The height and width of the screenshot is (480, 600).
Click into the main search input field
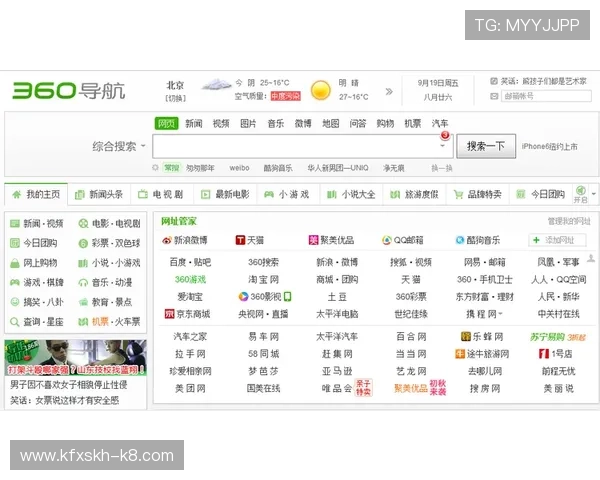(x=302, y=146)
